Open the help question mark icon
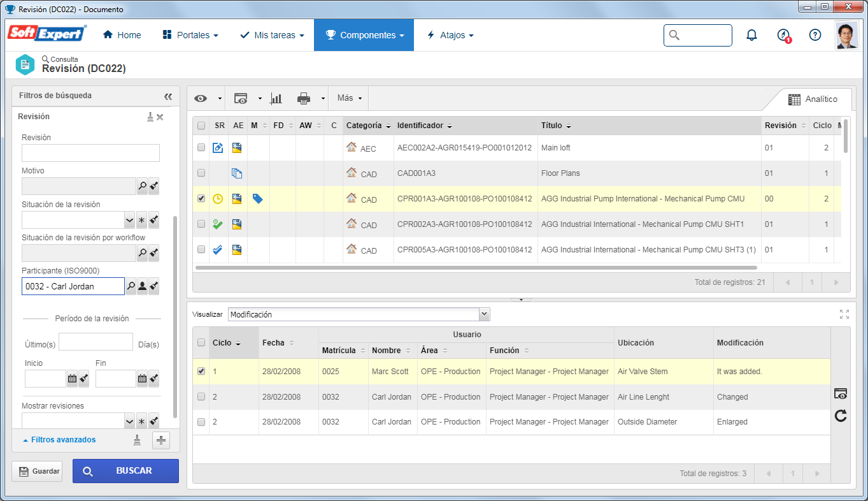This screenshot has width=868, height=501. tap(815, 35)
